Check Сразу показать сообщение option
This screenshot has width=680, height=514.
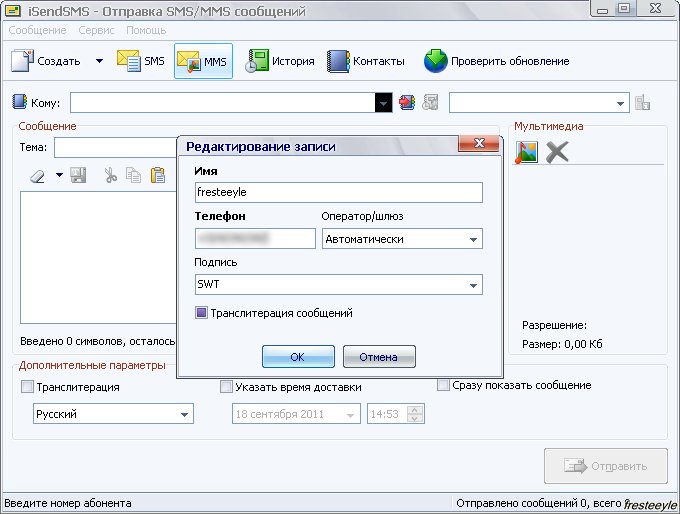444,385
